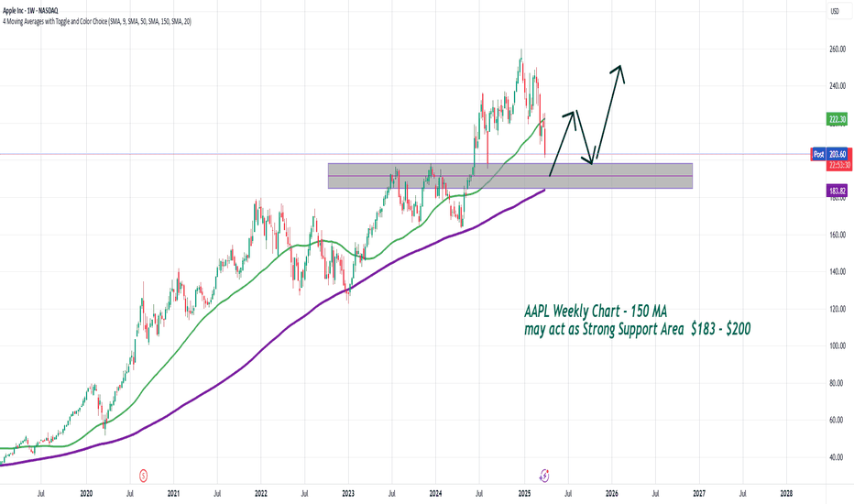854x504 pixels.
Task: Click the 2027 label on time axis
Action: [699, 494]
